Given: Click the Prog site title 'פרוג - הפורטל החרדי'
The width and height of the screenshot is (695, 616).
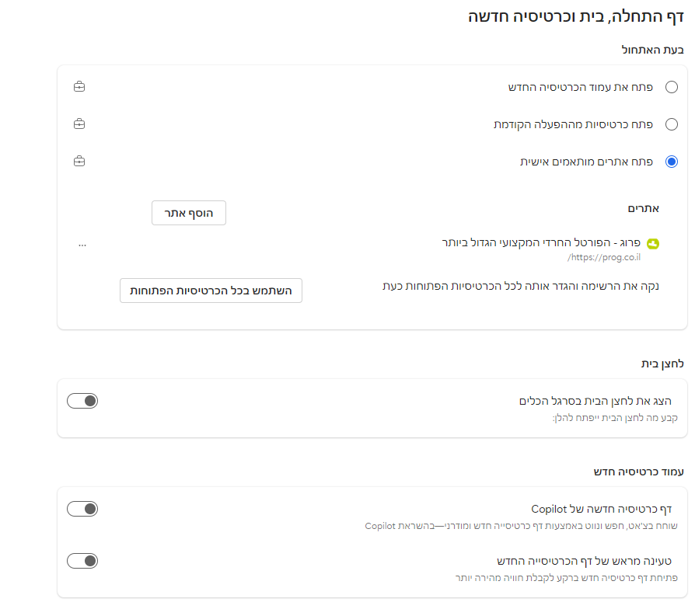Looking at the screenshot, I should (540, 242).
